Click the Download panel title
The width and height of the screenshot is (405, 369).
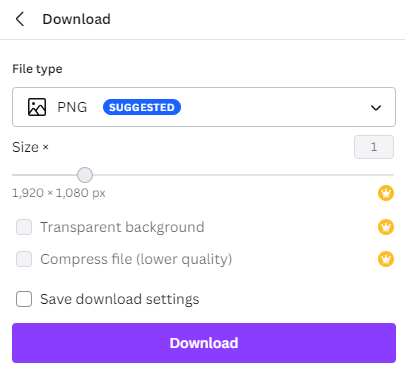click(76, 19)
